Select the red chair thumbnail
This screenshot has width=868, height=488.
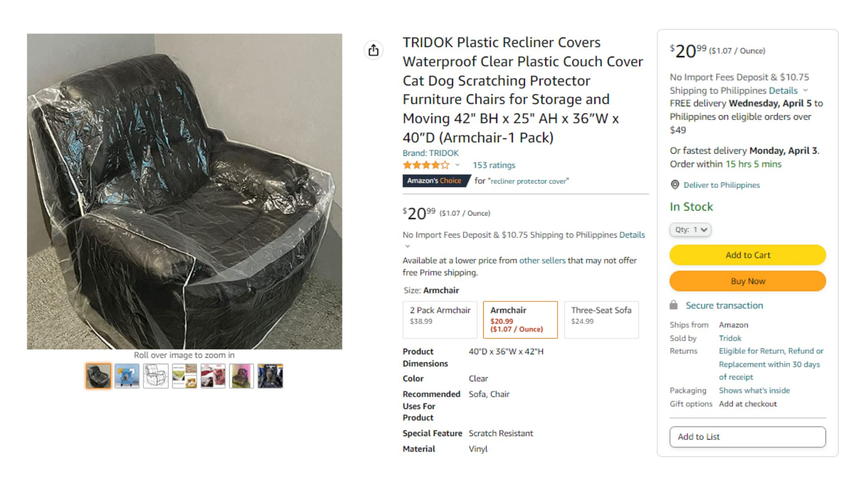coord(213,376)
